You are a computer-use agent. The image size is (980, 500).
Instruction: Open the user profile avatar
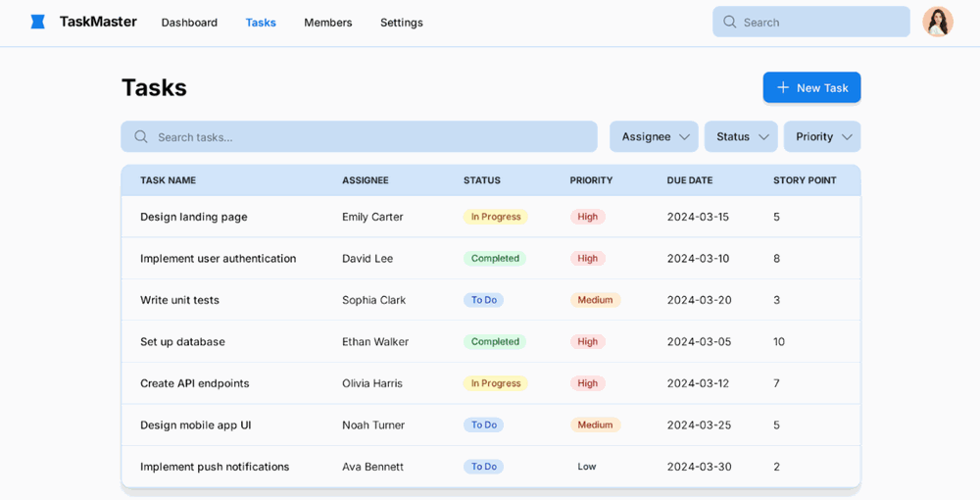pyautogui.click(x=938, y=22)
